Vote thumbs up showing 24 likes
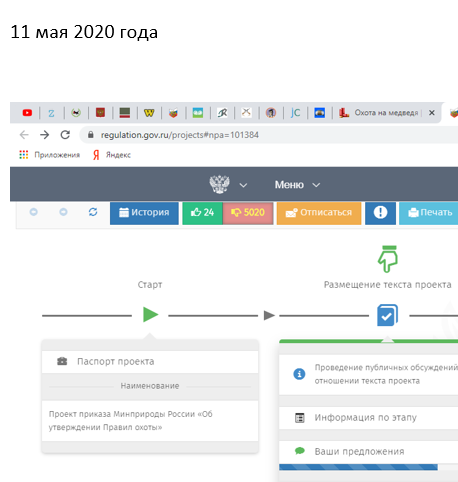458x482 pixels. (202, 213)
